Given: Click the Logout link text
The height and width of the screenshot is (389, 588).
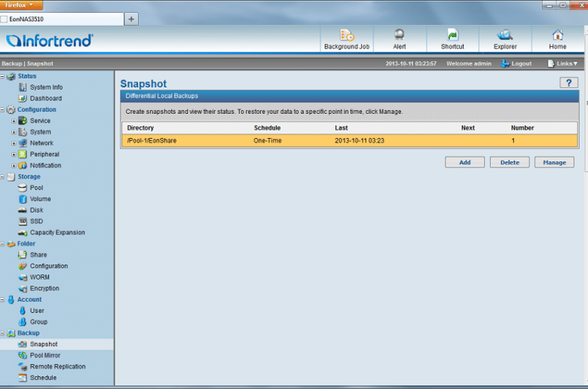Looking at the screenshot, I should click(521, 64).
